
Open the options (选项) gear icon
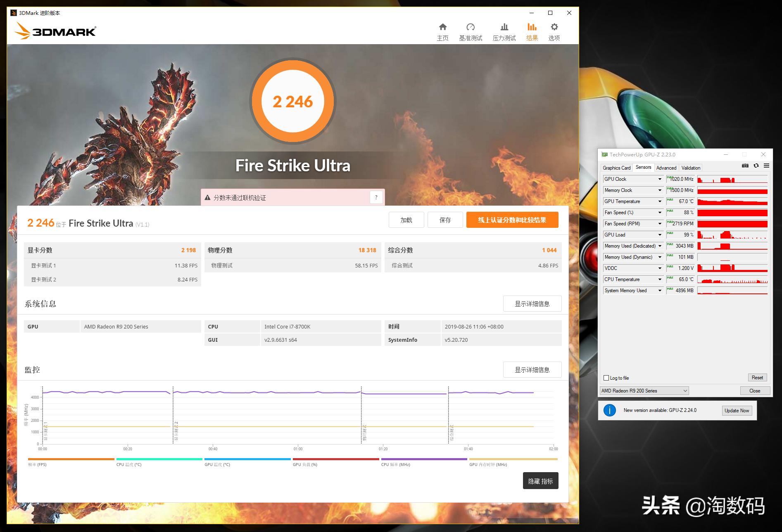(x=554, y=27)
